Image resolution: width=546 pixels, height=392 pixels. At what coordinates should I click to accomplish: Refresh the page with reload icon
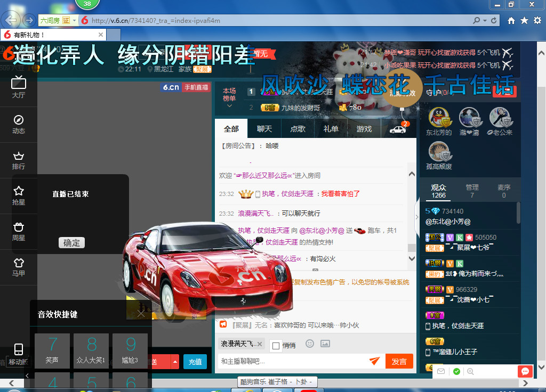494,21
